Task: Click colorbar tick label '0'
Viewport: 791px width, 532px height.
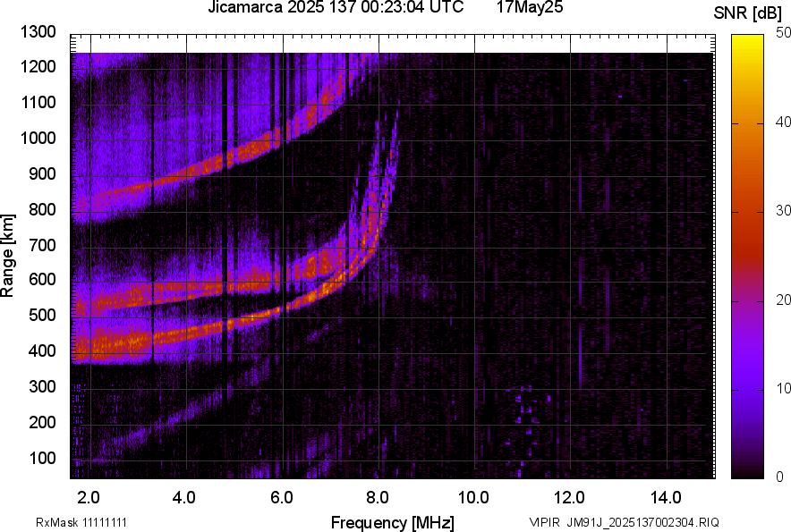Action: (780, 477)
